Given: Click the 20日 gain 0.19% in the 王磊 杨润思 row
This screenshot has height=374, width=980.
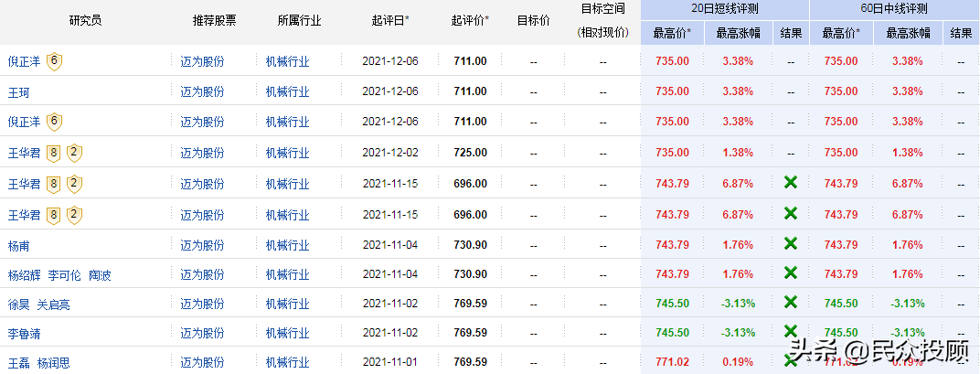Looking at the screenshot, I should coord(738,361).
